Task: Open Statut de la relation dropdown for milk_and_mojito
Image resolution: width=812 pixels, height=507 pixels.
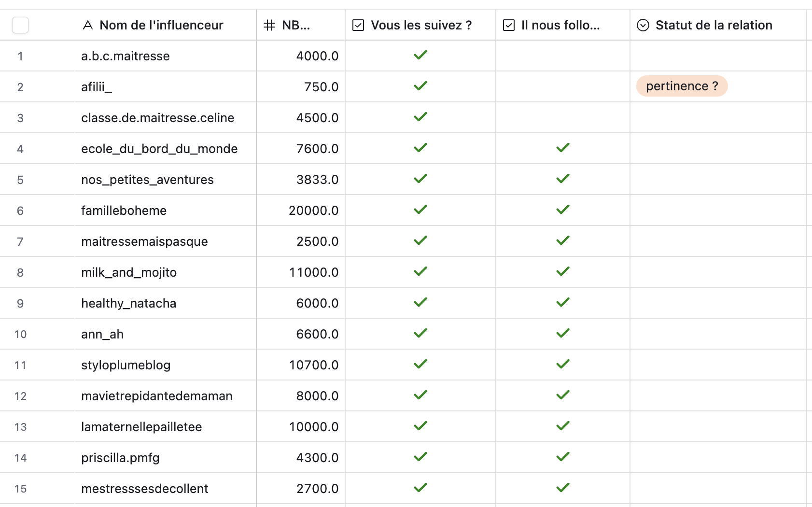Action: click(718, 272)
